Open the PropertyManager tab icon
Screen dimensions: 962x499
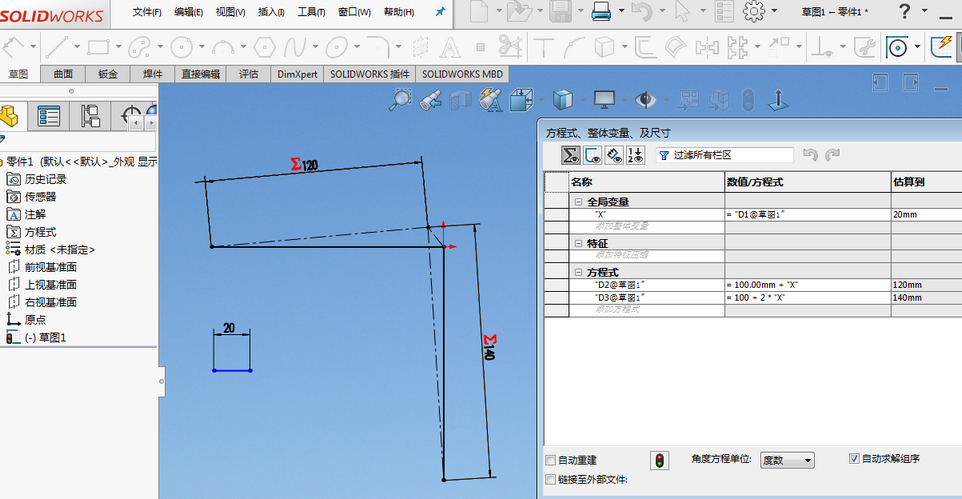[x=48, y=115]
